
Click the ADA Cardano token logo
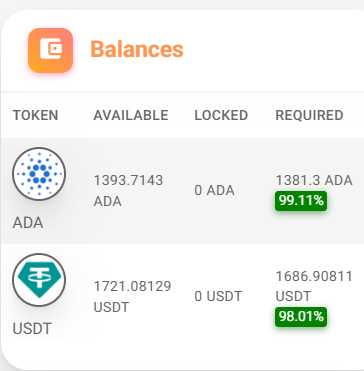coord(39,174)
